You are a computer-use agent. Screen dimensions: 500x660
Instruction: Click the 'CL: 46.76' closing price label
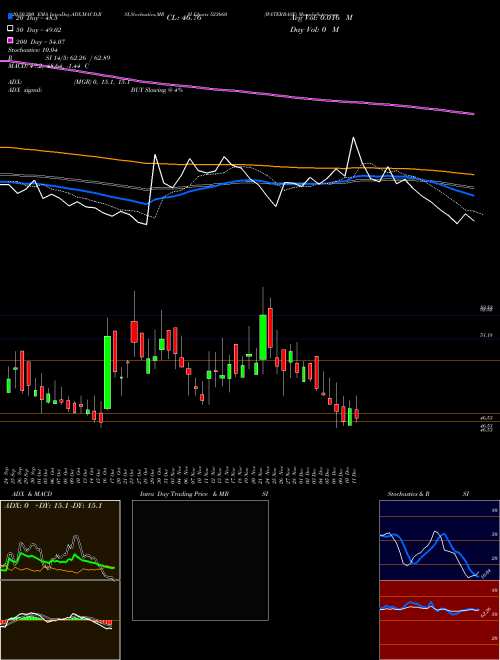[184, 18]
